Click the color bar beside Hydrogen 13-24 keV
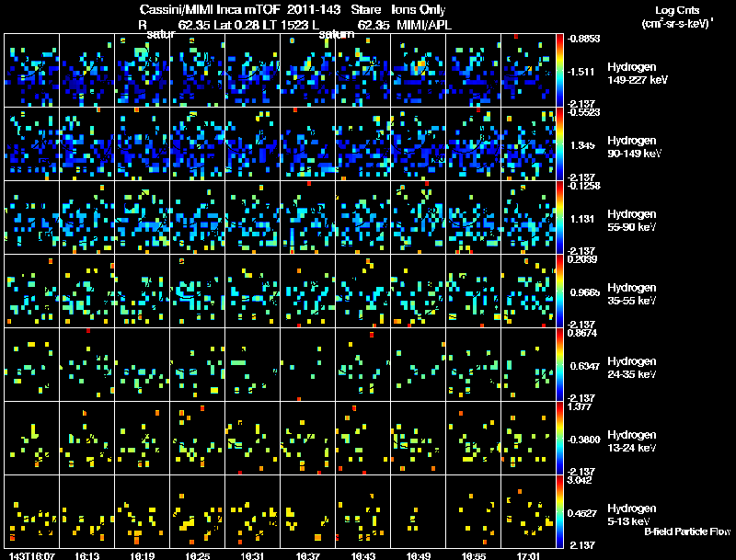This screenshot has height=560, width=736. coord(559,438)
